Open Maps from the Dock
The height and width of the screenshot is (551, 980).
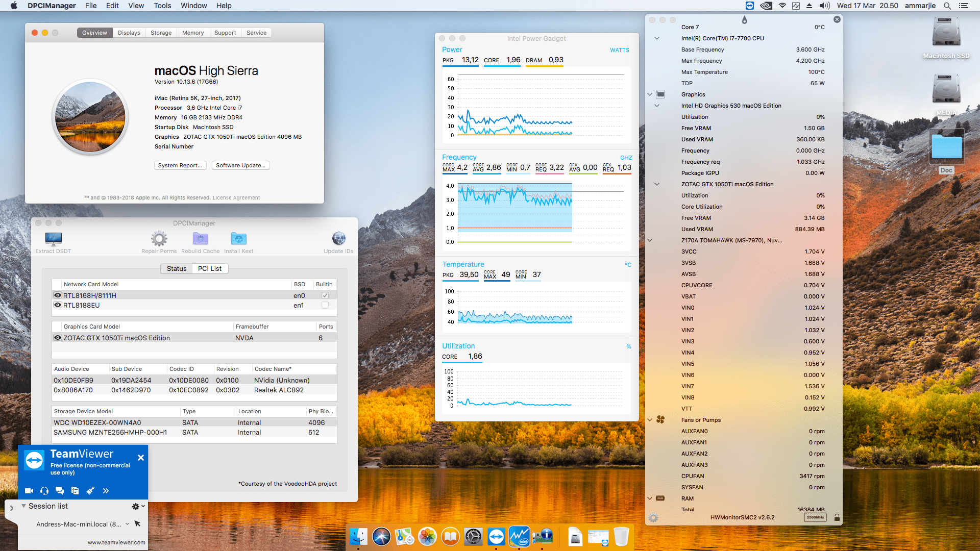point(404,537)
